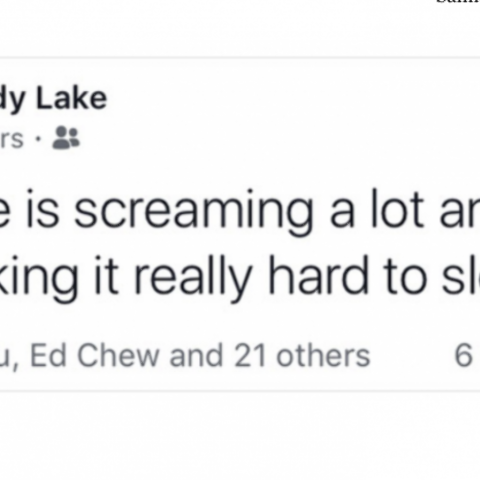Viewport: 480px width, 480px height.
Task: Click the friends audience icon
Action: click(x=66, y=137)
